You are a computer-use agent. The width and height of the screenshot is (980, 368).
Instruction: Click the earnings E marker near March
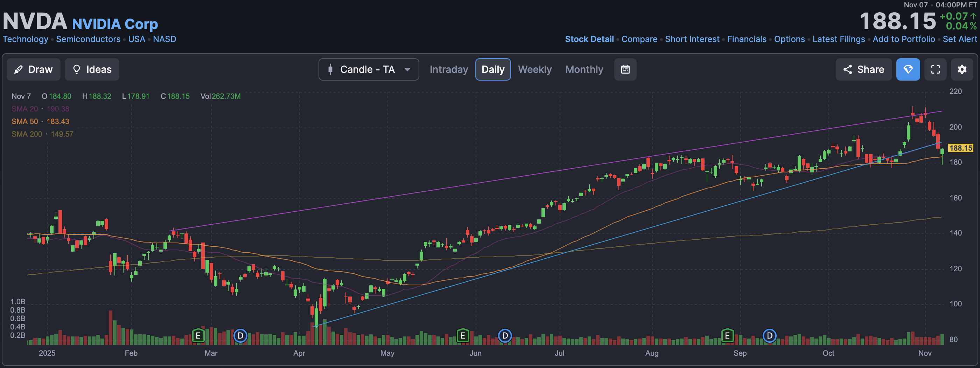click(198, 336)
